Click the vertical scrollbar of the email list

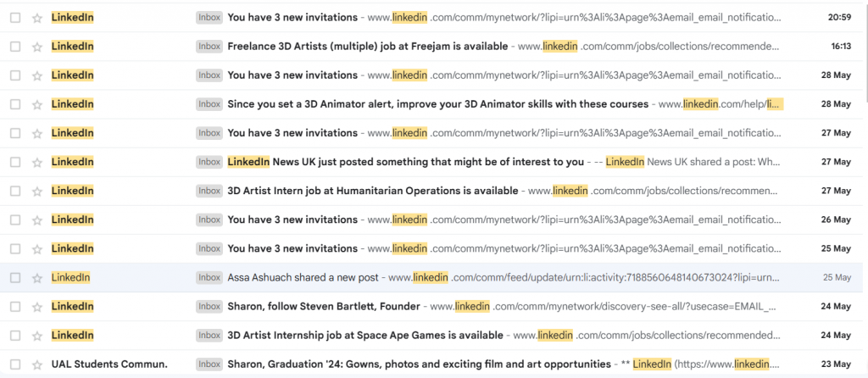(x=865, y=53)
